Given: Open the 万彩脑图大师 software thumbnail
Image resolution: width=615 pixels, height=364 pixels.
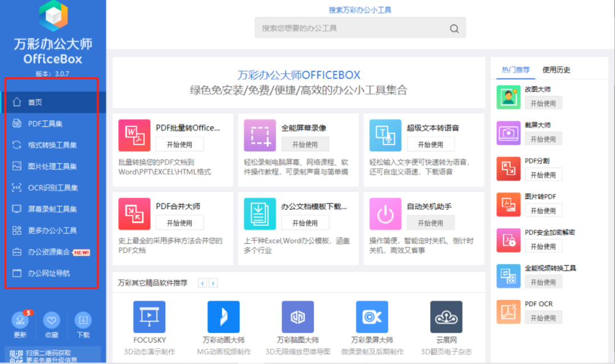Looking at the screenshot, I should click(298, 317).
